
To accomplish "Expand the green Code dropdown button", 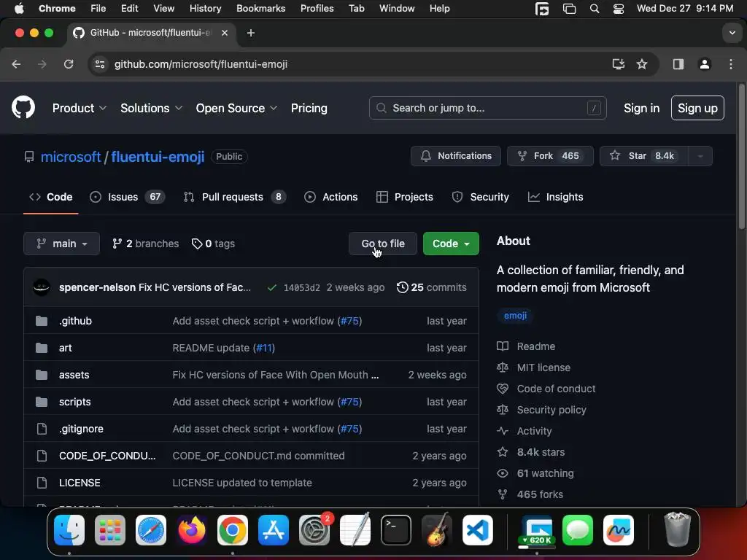I will click(451, 244).
